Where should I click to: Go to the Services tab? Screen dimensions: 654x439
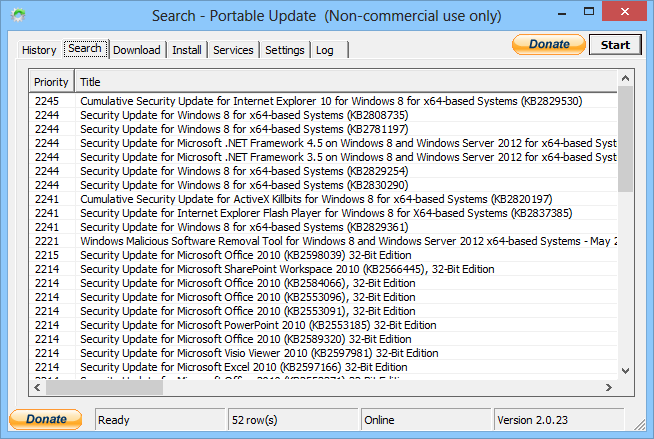(233, 50)
